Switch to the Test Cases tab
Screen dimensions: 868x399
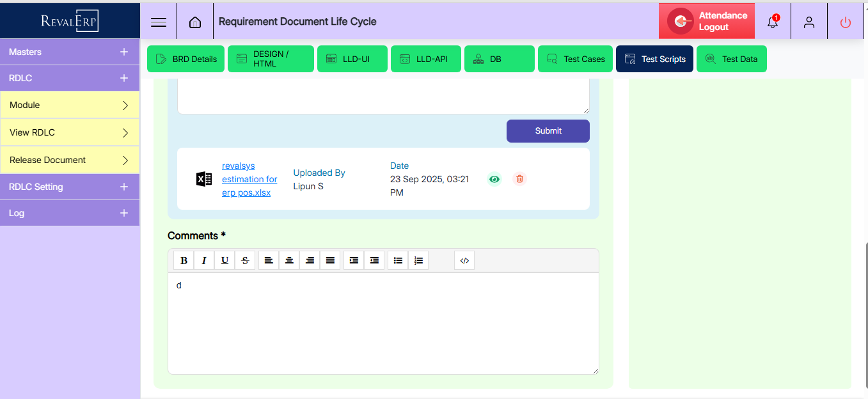click(576, 59)
